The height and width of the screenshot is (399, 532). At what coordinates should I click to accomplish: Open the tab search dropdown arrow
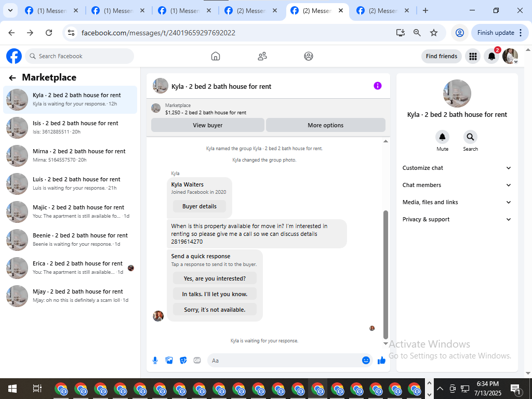pos(10,10)
